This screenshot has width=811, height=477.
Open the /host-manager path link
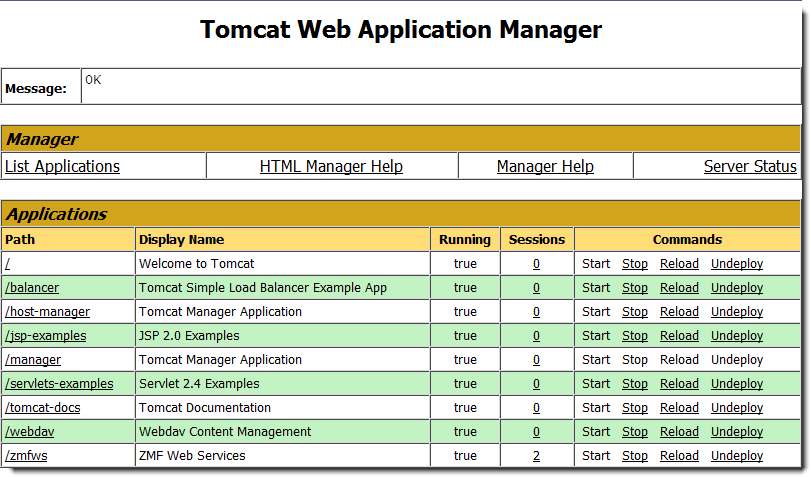[48, 312]
